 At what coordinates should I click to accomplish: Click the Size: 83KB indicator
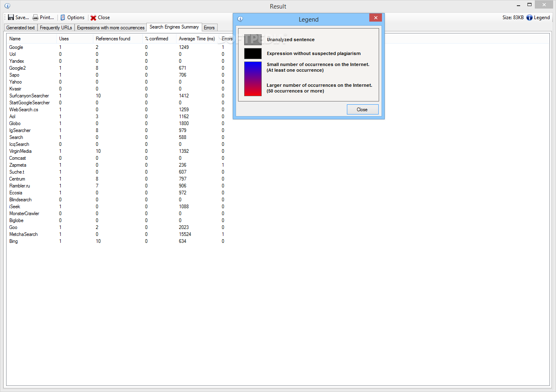[513, 18]
